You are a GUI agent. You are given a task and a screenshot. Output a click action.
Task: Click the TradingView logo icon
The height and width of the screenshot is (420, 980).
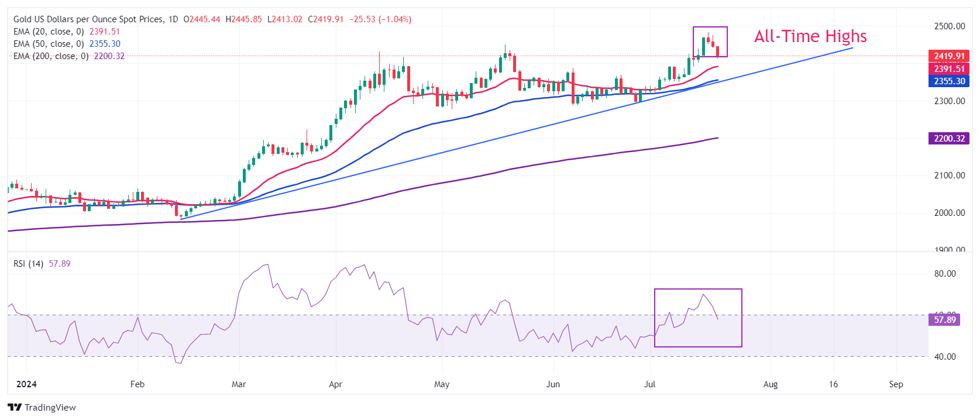15,408
